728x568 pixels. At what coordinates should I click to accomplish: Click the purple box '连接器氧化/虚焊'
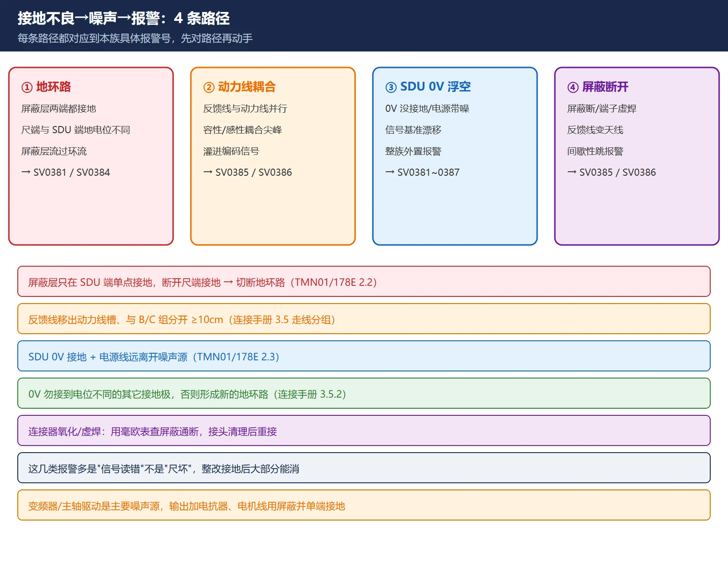(x=364, y=430)
